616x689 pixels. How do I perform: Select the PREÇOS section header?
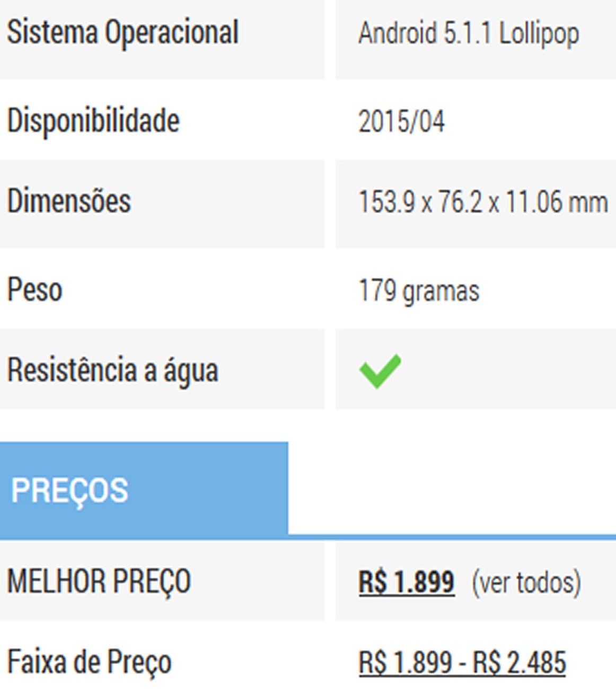tap(70, 490)
